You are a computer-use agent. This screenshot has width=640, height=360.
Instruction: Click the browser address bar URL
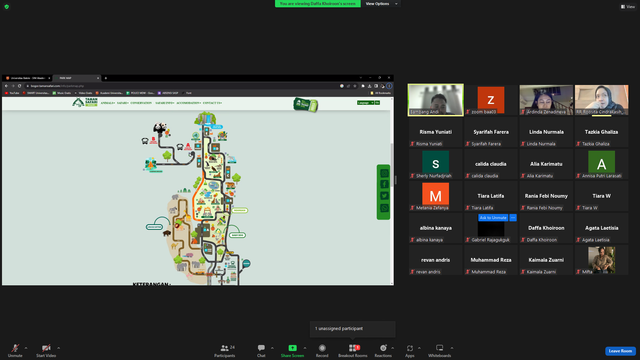point(57,86)
